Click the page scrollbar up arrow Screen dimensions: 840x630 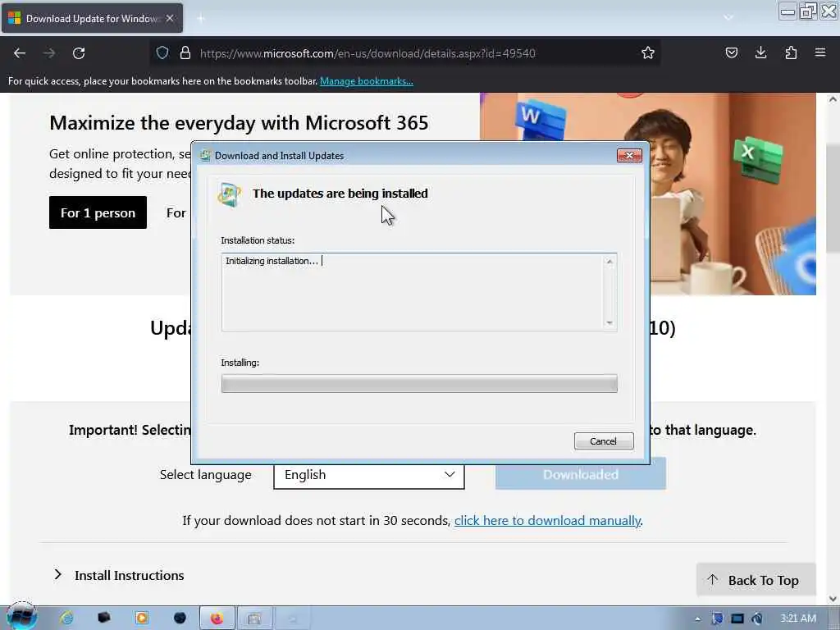[x=833, y=99]
